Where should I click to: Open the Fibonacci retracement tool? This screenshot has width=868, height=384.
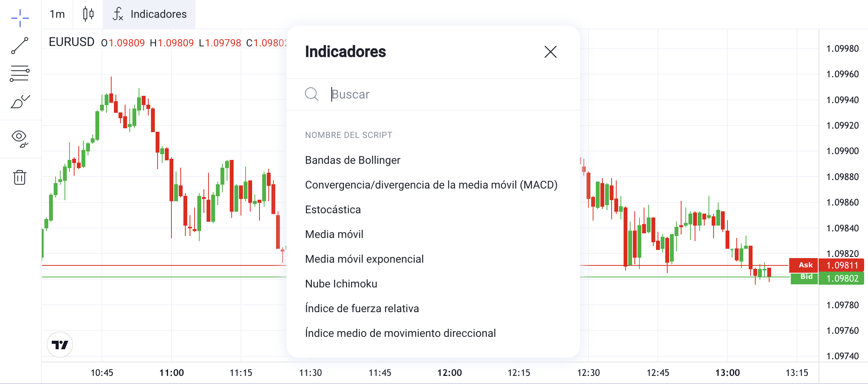(x=20, y=73)
